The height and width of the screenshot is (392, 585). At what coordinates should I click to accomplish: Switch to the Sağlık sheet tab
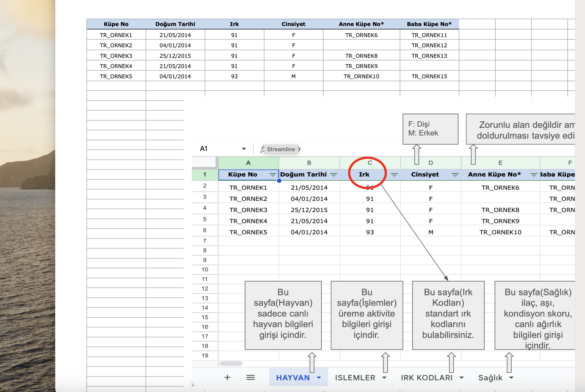click(x=490, y=378)
